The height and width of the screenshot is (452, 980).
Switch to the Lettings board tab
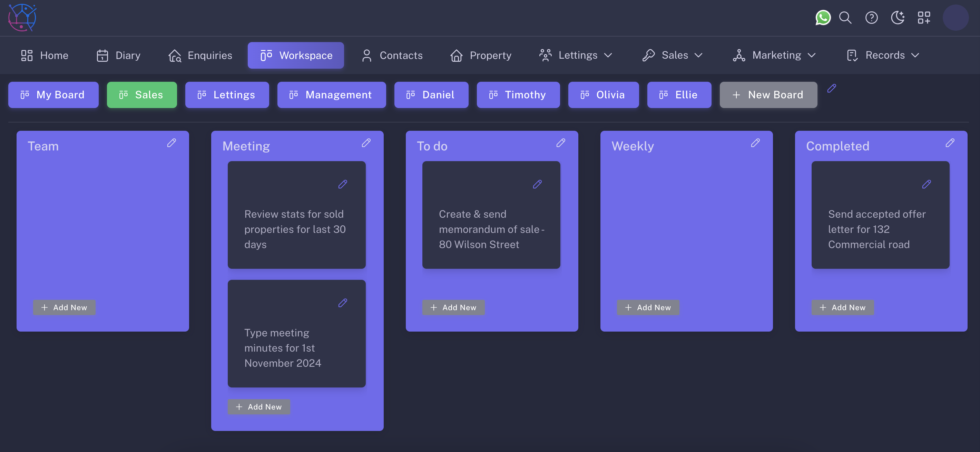coord(227,95)
